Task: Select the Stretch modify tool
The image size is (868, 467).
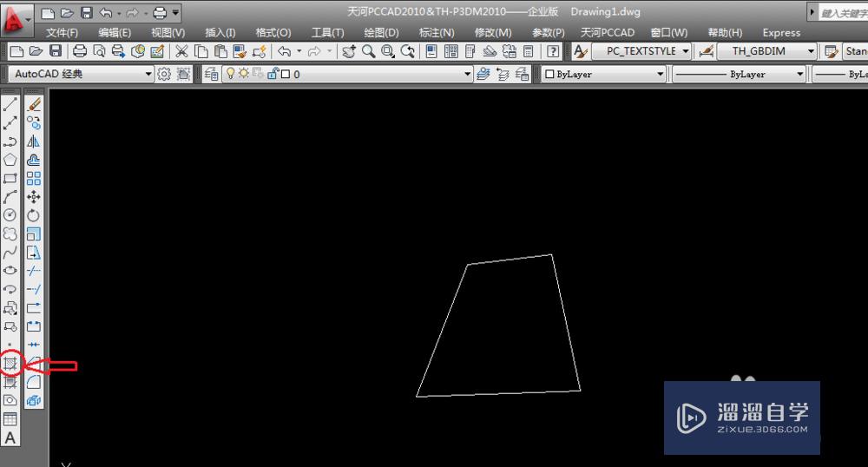Action: (x=34, y=253)
